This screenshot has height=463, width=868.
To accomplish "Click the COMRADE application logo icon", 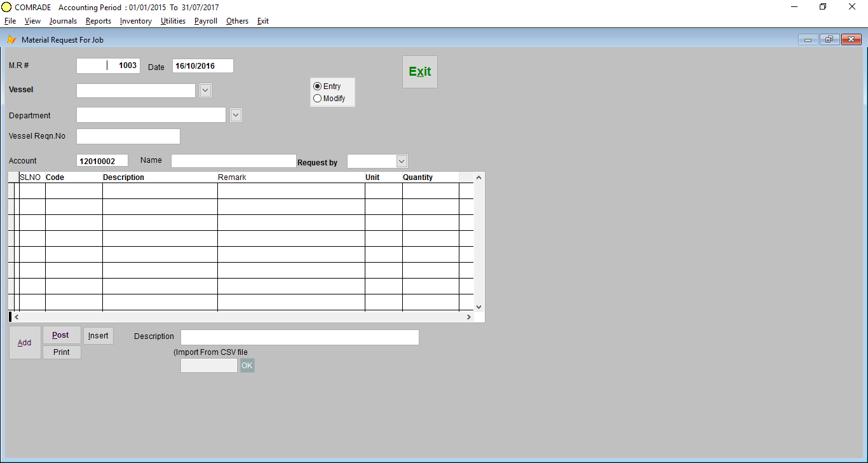I will coord(6,7).
